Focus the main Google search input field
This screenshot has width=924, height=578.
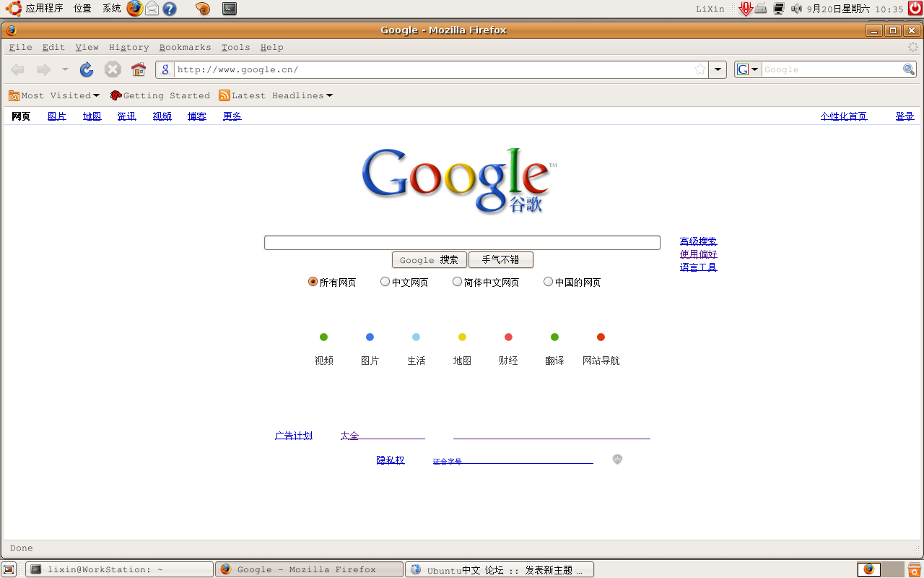pyautogui.click(x=462, y=243)
